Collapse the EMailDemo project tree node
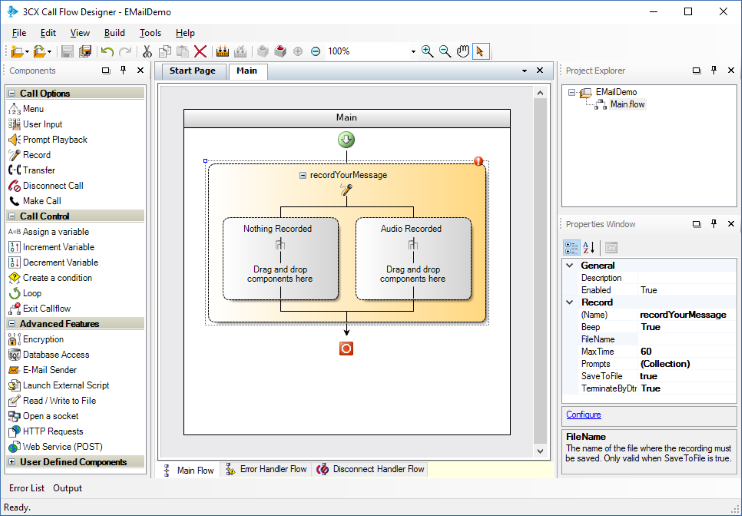The width and height of the screenshot is (742, 516). (572, 92)
